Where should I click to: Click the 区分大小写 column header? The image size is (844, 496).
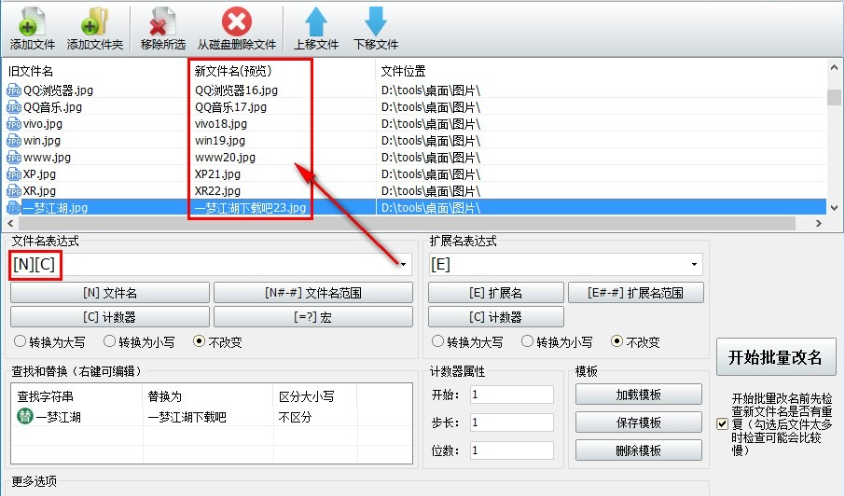tap(306, 397)
